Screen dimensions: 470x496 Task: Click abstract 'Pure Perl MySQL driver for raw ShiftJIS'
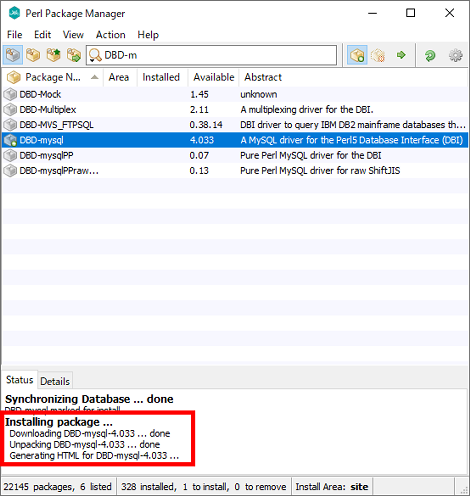click(320, 171)
